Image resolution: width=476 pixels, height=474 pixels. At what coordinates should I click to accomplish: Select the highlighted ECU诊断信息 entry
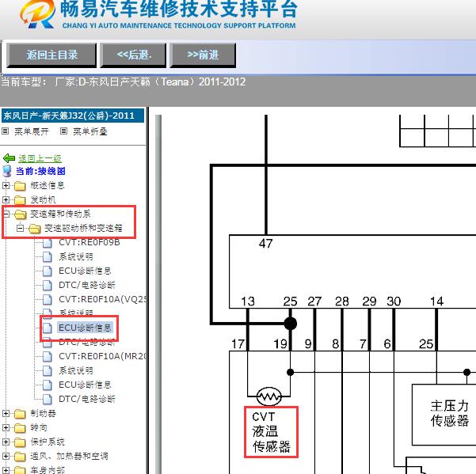[85, 328]
